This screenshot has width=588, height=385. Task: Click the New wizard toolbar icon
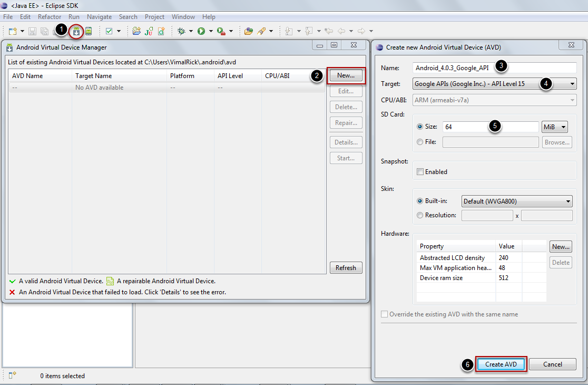(13, 31)
